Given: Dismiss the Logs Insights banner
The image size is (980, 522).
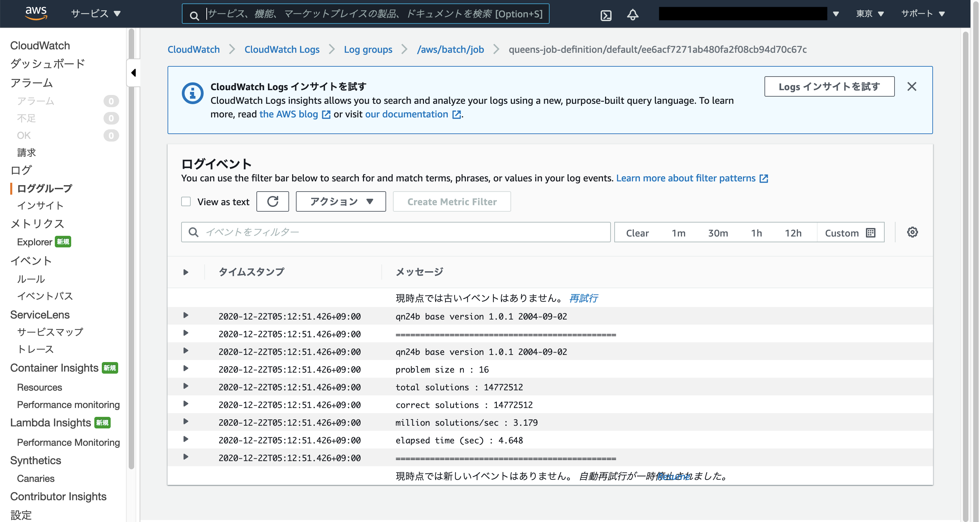Looking at the screenshot, I should (912, 86).
